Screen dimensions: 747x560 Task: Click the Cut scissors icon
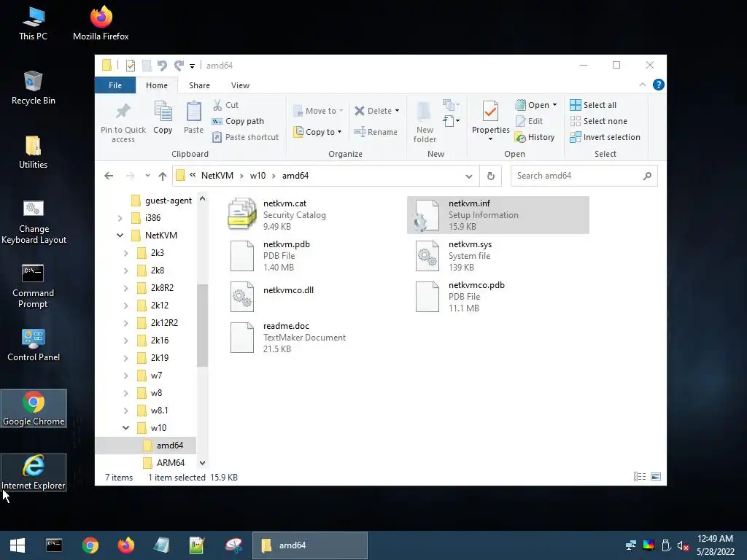(x=217, y=105)
